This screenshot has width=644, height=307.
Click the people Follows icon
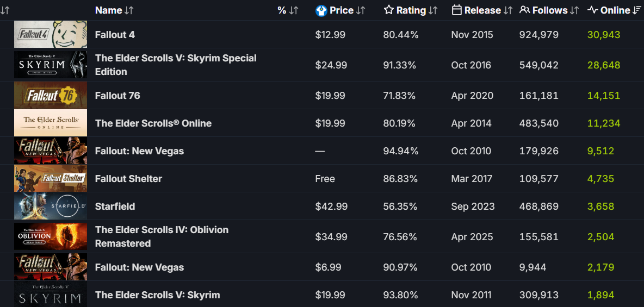tap(524, 10)
